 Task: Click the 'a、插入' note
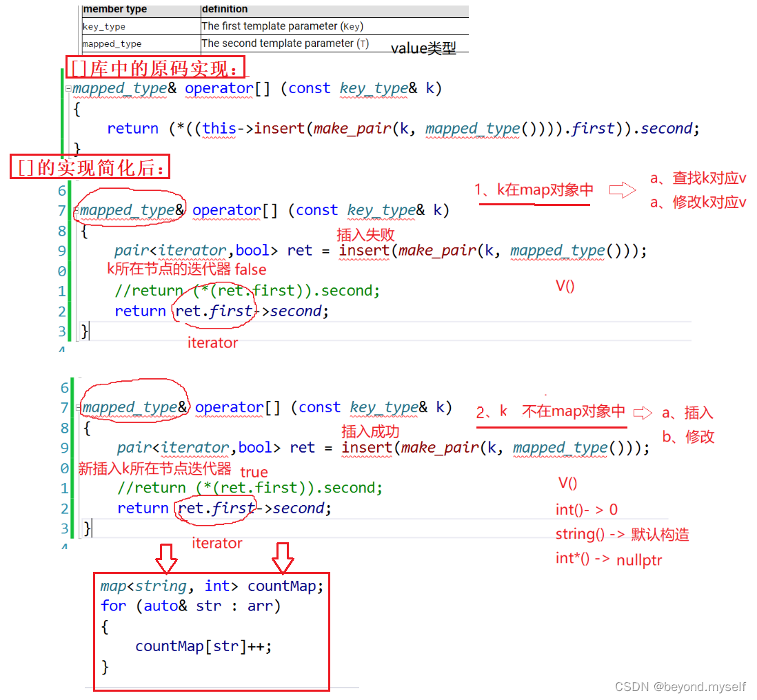pos(687,413)
